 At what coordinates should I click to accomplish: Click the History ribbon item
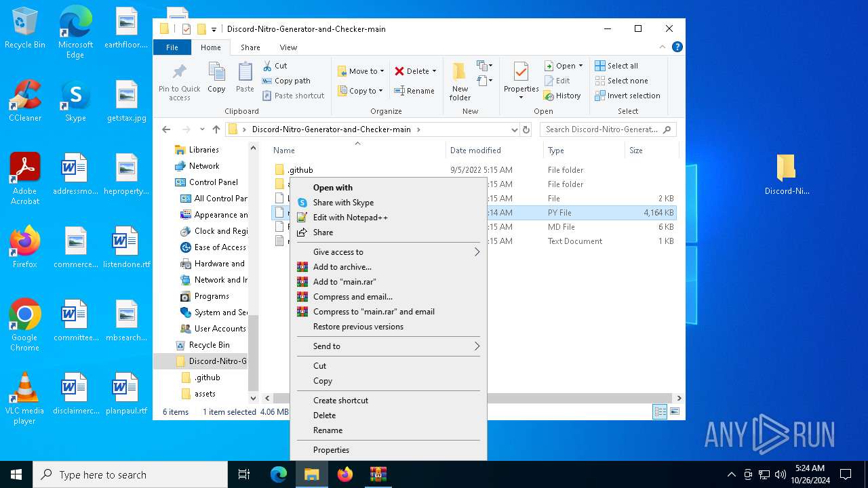coord(562,96)
